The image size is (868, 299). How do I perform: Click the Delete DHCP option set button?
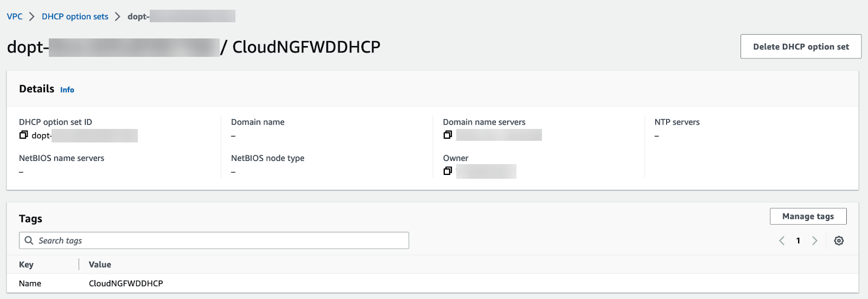[801, 47]
